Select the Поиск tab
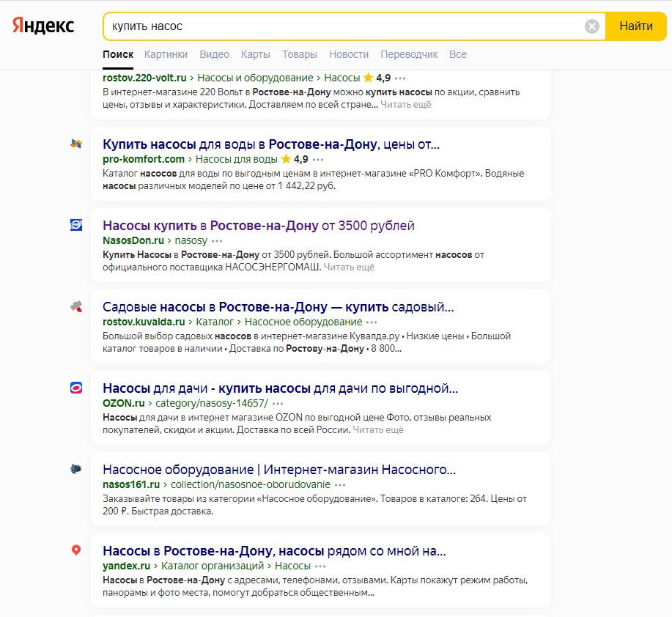 (x=118, y=54)
